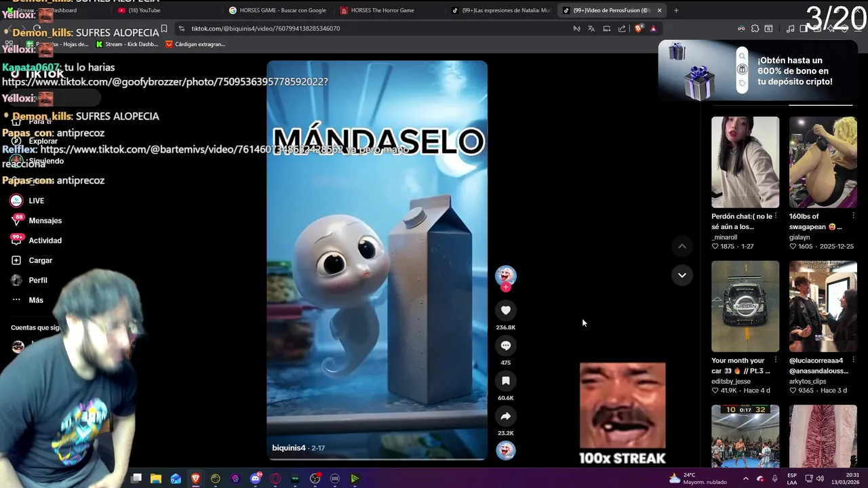This screenshot has height=488, width=868.
Task: Share the video with the 23.2K arrow icon
Action: pos(505,416)
